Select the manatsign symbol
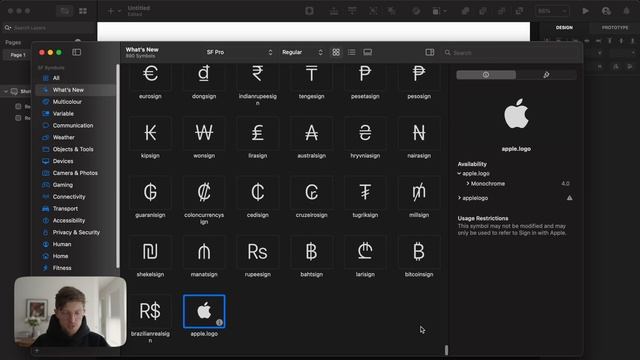The height and width of the screenshot is (360, 640). tap(204, 252)
